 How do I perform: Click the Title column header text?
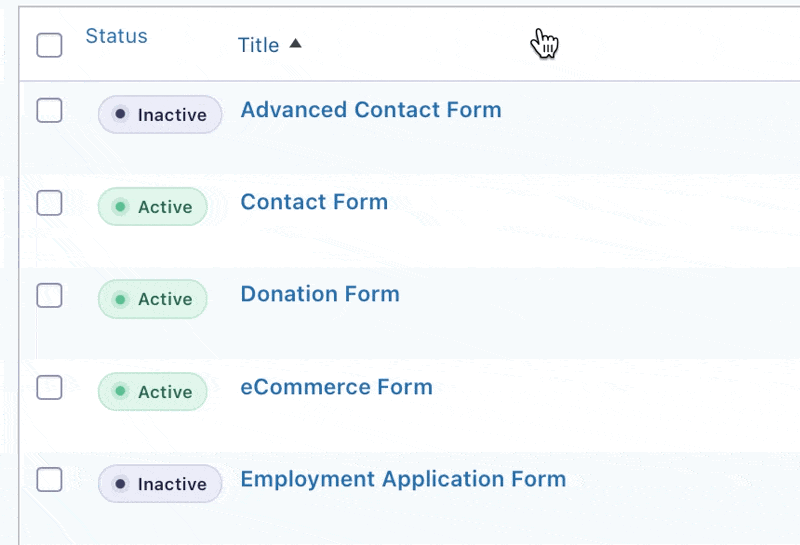pos(258,45)
